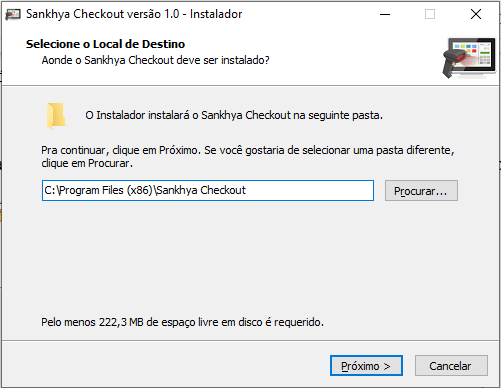Click the disabled maximize button
Screen dimensions: 501x388
430,14
